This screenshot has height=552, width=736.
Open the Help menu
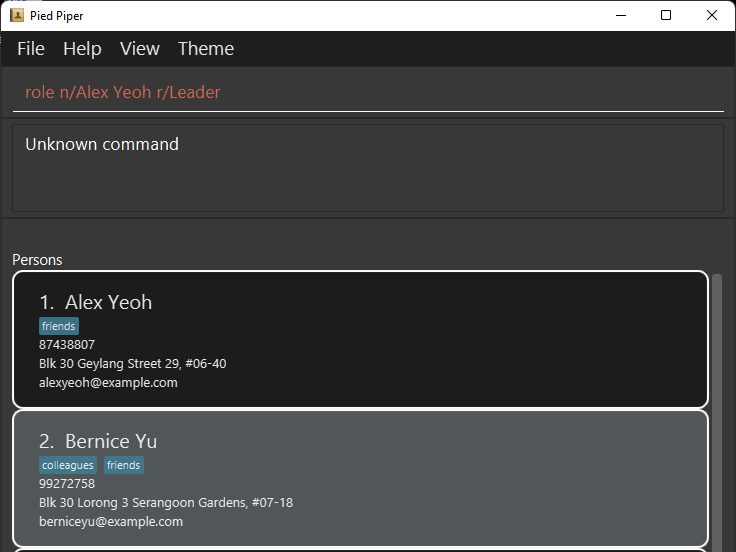[x=82, y=49]
